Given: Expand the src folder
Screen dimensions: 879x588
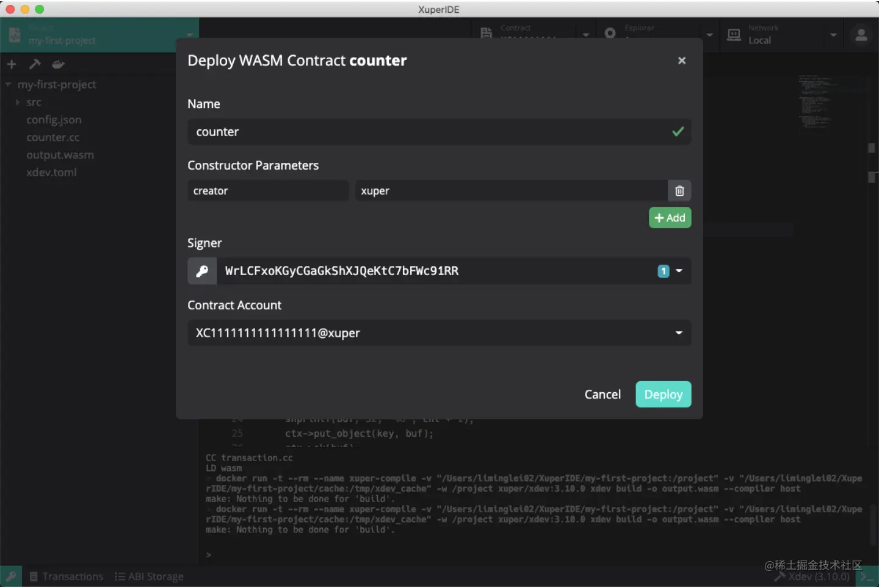Looking at the screenshot, I should 33,102.
